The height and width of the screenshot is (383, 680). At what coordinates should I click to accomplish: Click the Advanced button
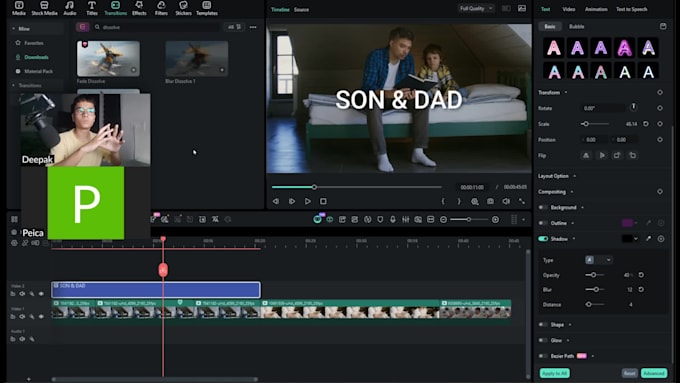click(x=654, y=373)
